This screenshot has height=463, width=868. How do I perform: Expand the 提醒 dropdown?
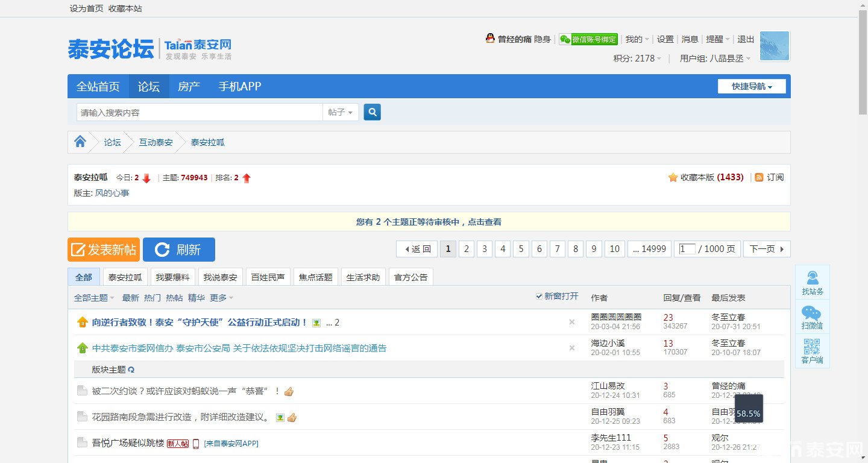tap(718, 39)
